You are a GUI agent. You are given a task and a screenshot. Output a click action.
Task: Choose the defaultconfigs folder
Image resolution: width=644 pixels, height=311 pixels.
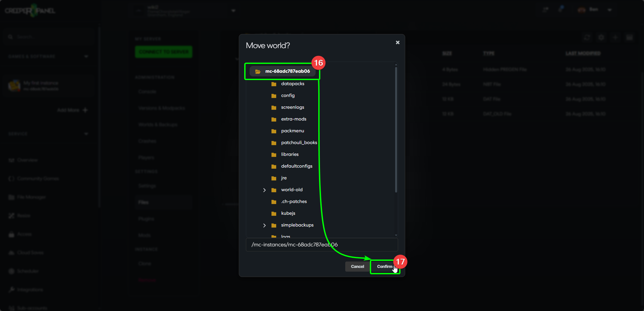pos(296,166)
